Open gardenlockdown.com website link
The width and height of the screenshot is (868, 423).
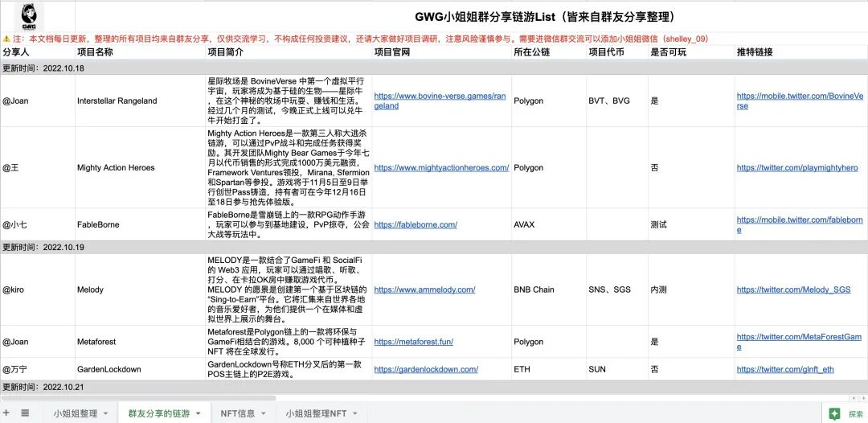point(426,369)
